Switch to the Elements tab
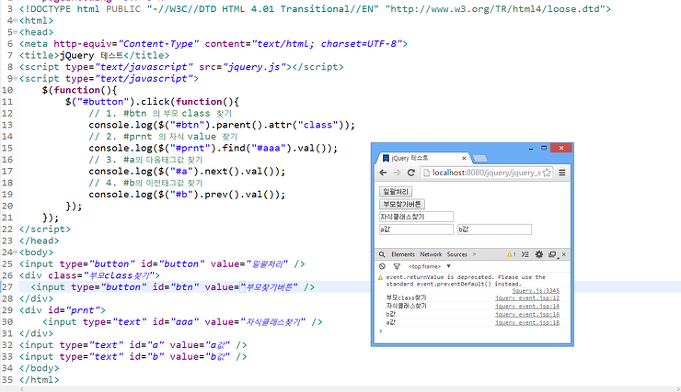This screenshot has width=681, height=392. pyautogui.click(x=403, y=254)
